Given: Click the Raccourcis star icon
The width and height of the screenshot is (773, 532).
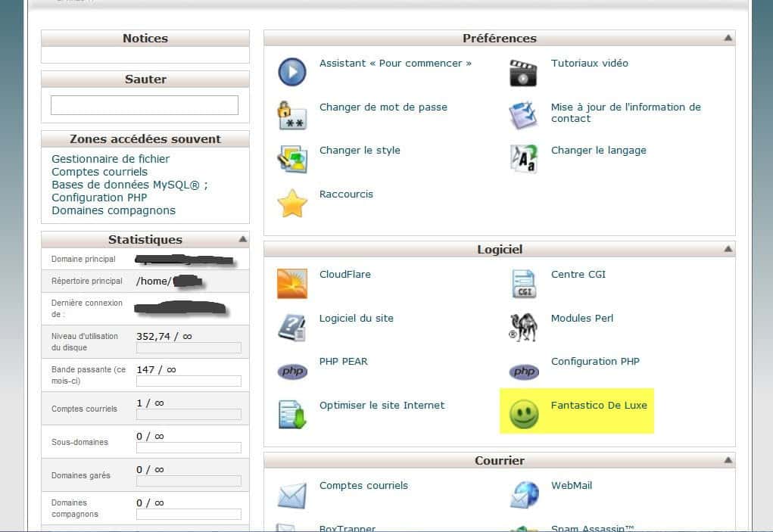Looking at the screenshot, I should coord(291,203).
